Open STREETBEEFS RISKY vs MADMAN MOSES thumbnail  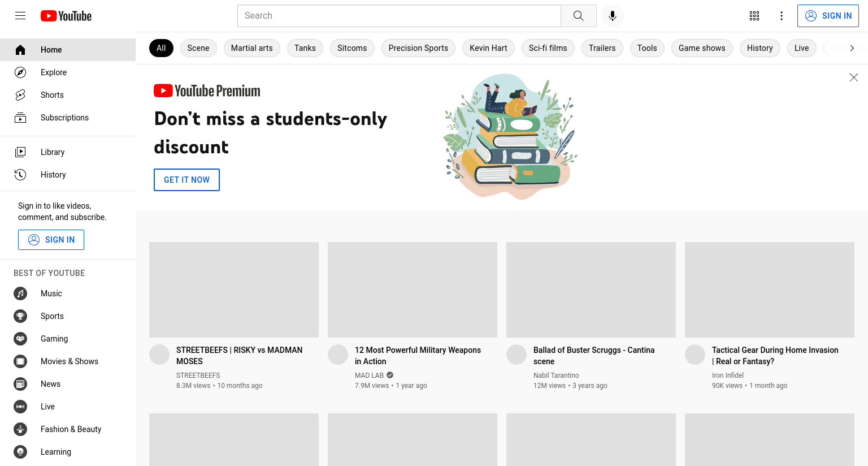[x=234, y=290]
